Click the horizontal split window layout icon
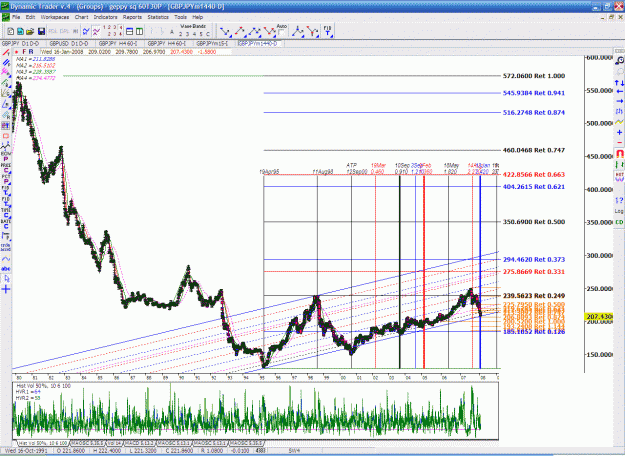 point(130,31)
